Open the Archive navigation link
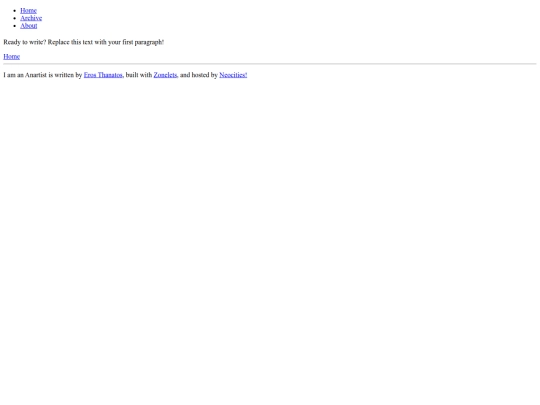The image size is (540, 405). [31, 18]
